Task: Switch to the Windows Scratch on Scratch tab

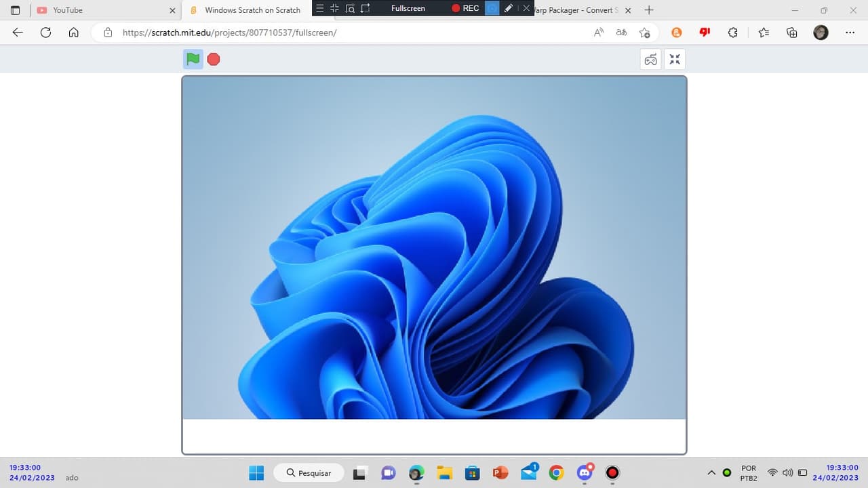Action: 252,10
